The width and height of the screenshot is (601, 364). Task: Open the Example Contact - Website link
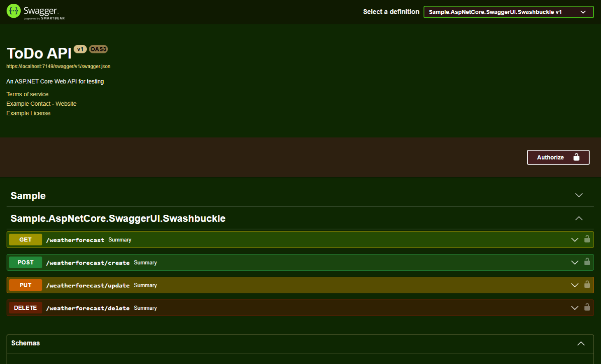tap(41, 104)
